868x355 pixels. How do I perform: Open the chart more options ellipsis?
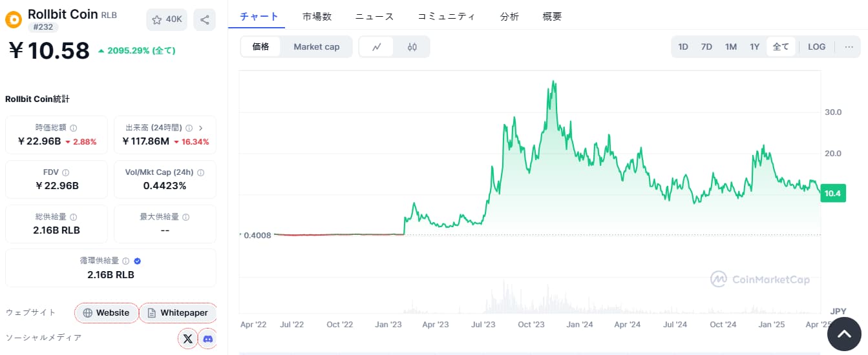tap(849, 46)
